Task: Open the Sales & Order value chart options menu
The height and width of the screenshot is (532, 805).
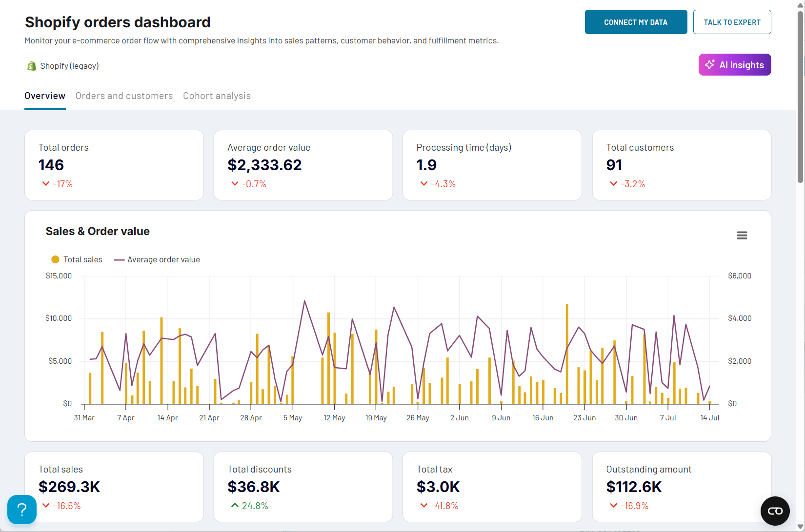Action: pyautogui.click(x=742, y=235)
